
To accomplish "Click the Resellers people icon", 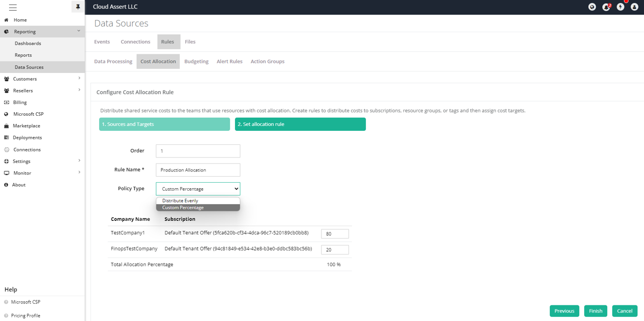I will pyautogui.click(x=7, y=91).
